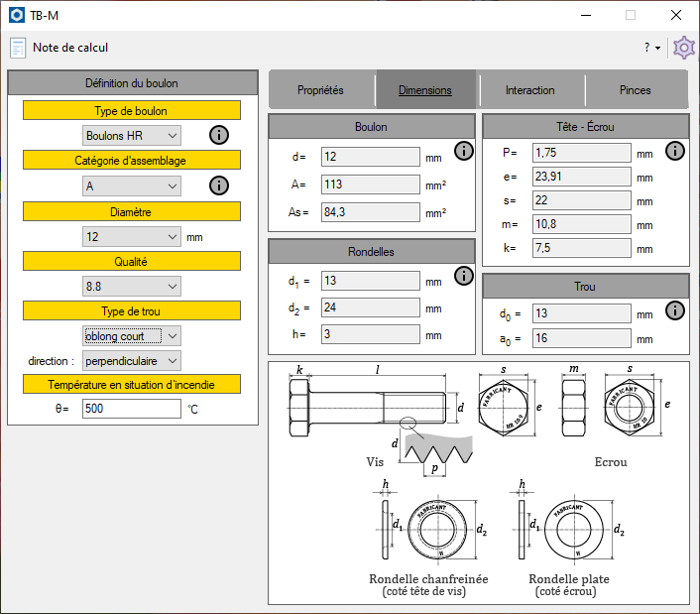This screenshot has height=614, width=700.
Task: Switch to the Dimensions tab
Action: (425, 90)
